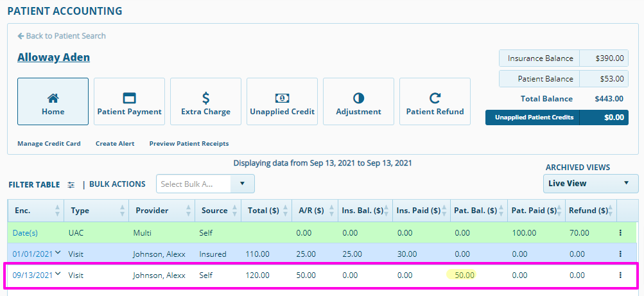The width and height of the screenshot is (644, 296).
Task: Select Patient Balance $53.00 value
Action: [x=611, y=79]
